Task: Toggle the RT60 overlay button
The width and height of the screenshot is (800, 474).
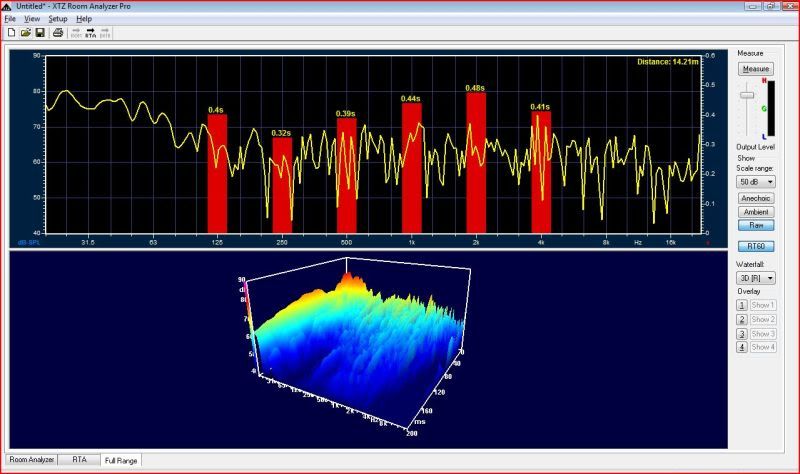Action: (x=755, y=245)
